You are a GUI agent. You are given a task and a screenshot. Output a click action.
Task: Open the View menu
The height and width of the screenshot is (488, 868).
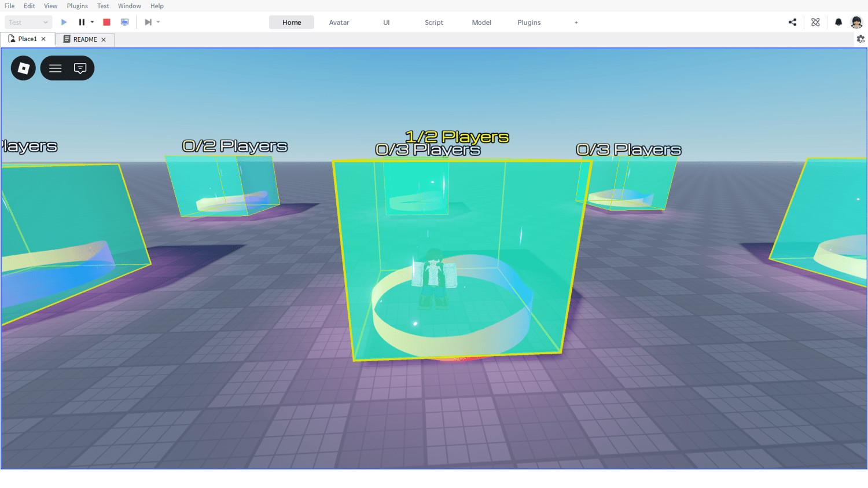pyautogui.click(x=50, y=6)
